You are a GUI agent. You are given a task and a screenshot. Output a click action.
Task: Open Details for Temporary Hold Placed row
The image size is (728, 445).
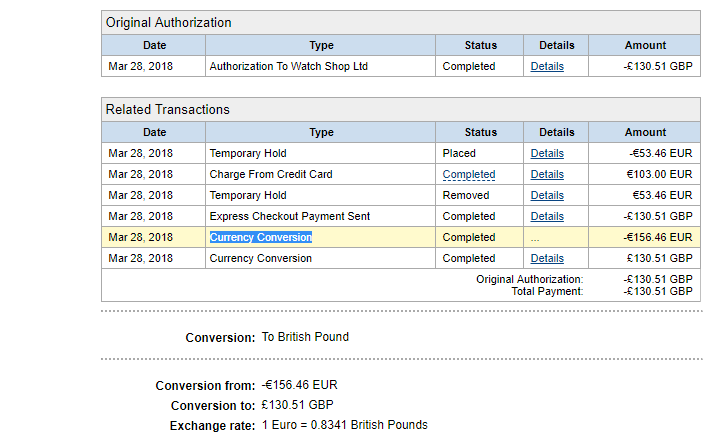[x=547, y=153]
